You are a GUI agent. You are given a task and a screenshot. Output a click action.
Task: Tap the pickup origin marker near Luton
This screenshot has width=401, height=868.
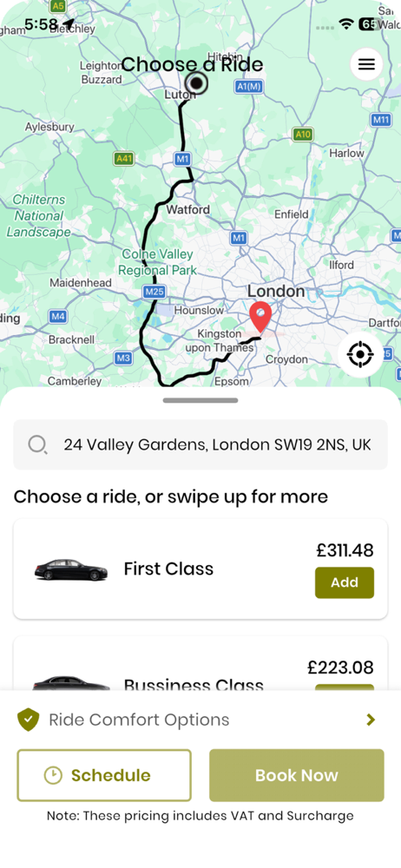tap(196, 83)
